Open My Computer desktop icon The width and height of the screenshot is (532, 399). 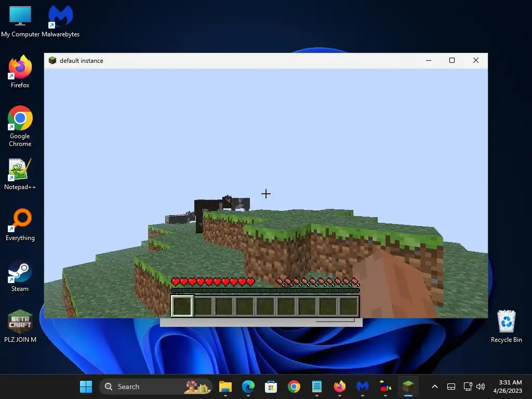click(20, 20)
